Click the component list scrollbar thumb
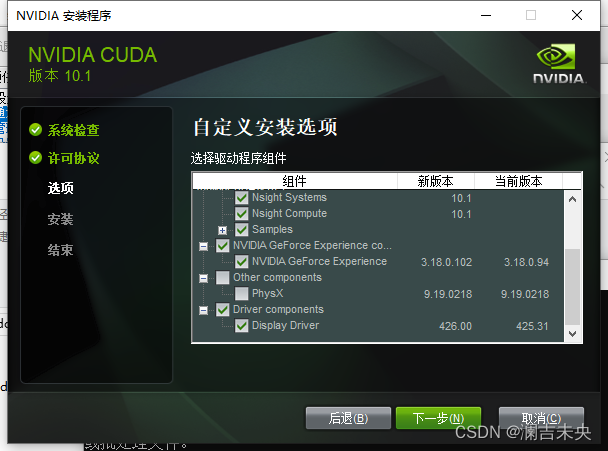 [x=572, y=287]
